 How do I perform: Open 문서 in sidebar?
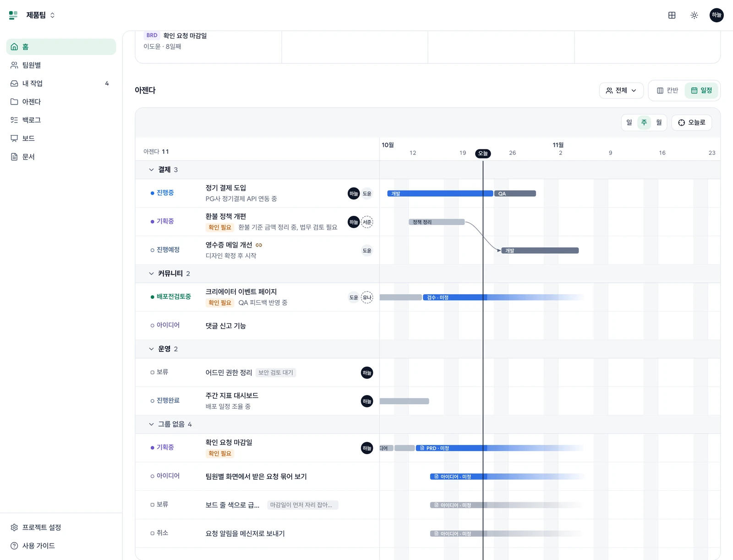point(61,157)
